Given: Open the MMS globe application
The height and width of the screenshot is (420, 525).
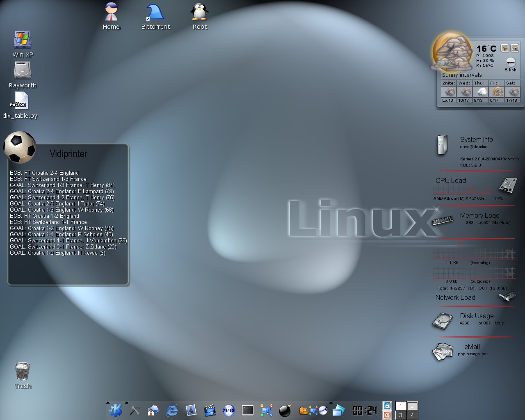Looking at the screenshot, I should pos(228,410).
